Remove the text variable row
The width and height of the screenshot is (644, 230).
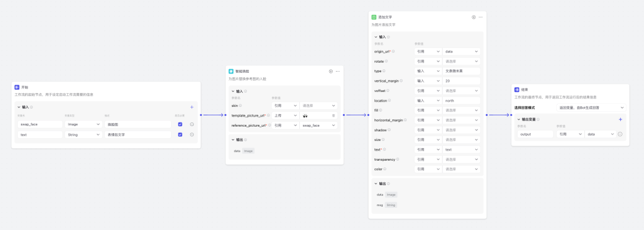pos(192,134)
